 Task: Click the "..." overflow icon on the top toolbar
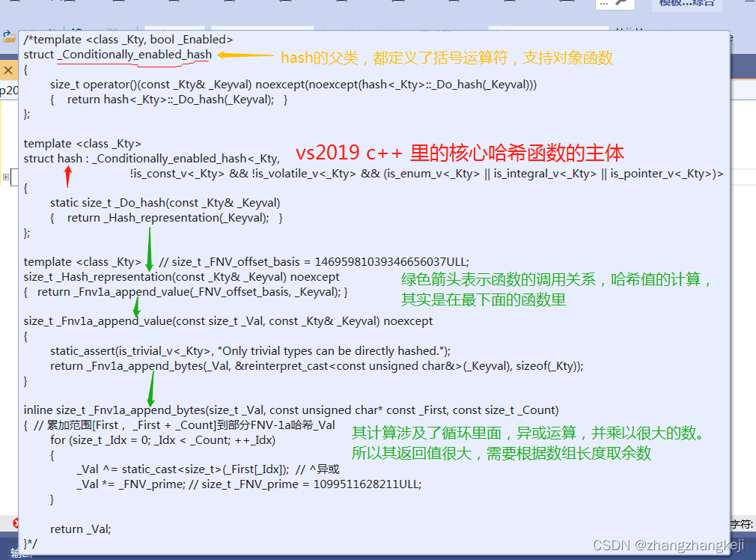pos(603,5)
